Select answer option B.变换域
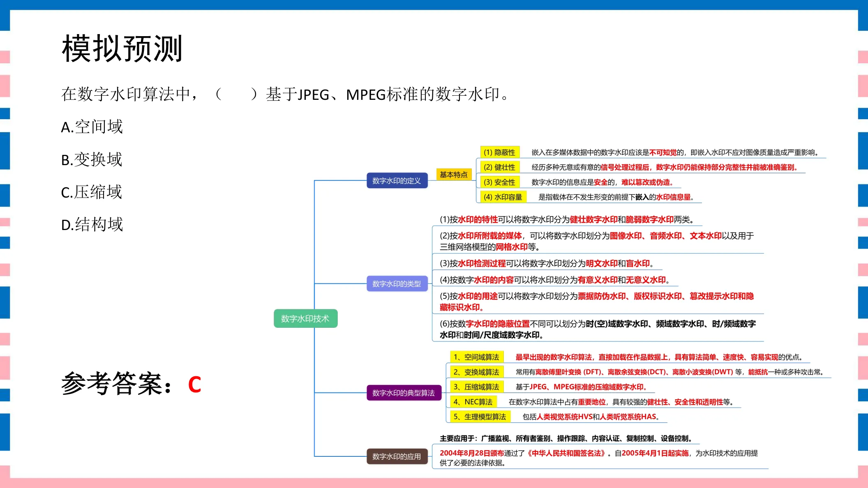Screen dimensions: 868x488 click(92, 159)
